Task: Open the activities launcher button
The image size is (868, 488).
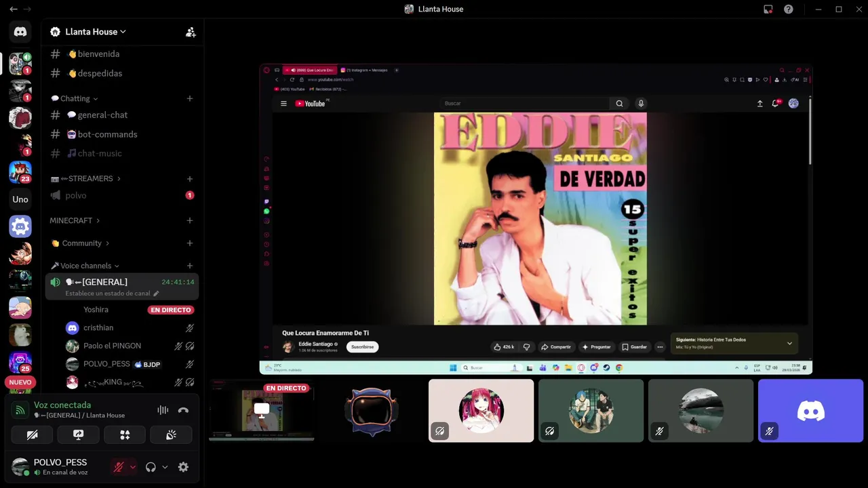Action: pos(125,435)
